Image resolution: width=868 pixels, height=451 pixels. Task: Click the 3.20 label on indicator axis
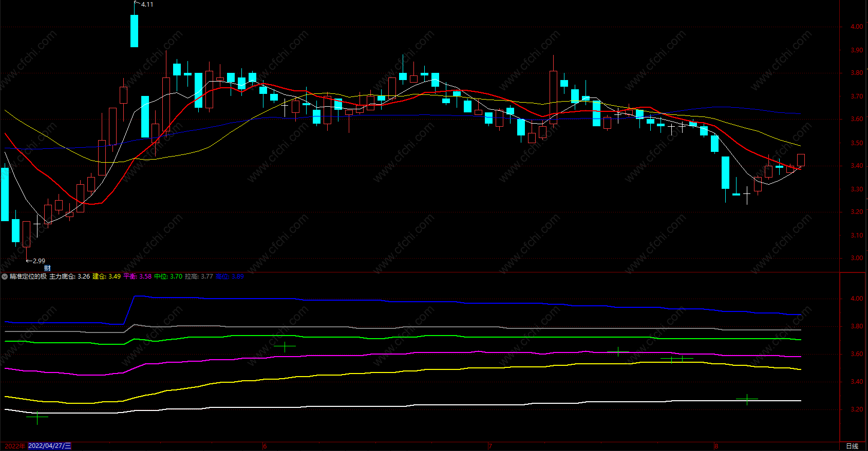tap(857, 409)
